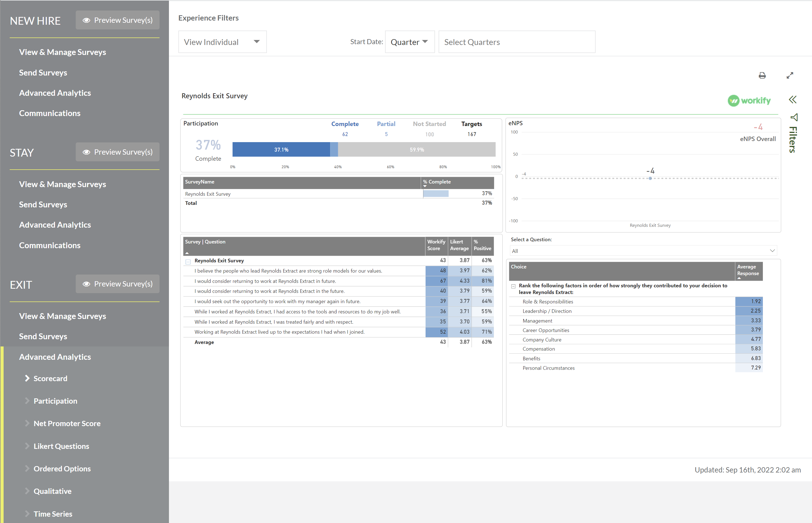Click the 59.9% not started bar segment
This screenshot has width=812, height=523.
(417, 149)
